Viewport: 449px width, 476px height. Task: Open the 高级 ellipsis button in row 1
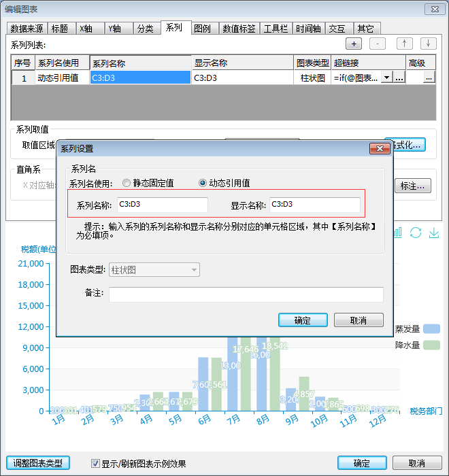(429, 78)
